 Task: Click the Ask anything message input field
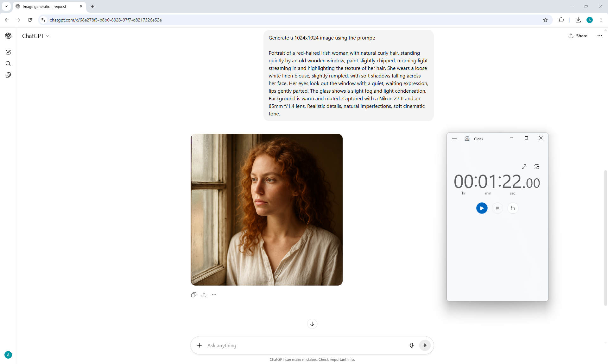[304, 345]
